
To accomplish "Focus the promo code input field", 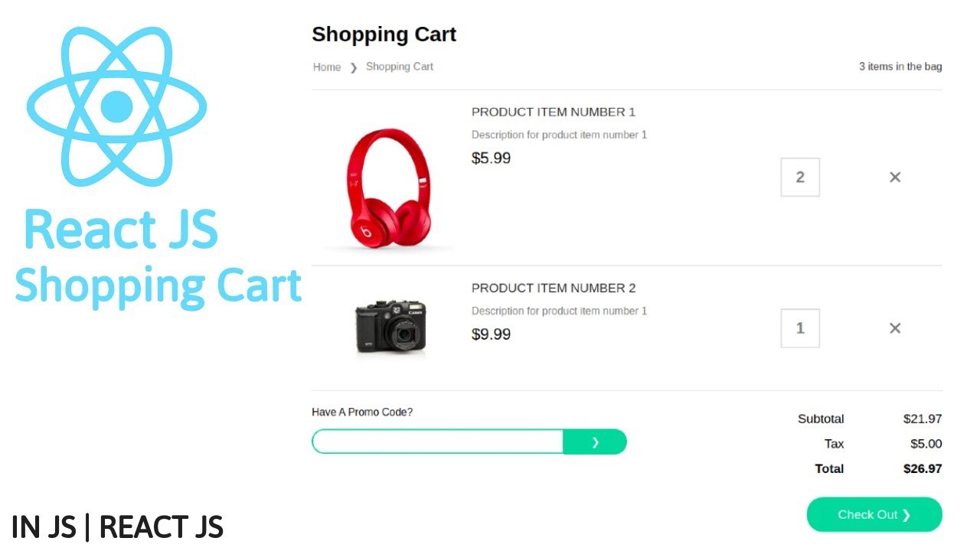I will [x=438, y=442].
